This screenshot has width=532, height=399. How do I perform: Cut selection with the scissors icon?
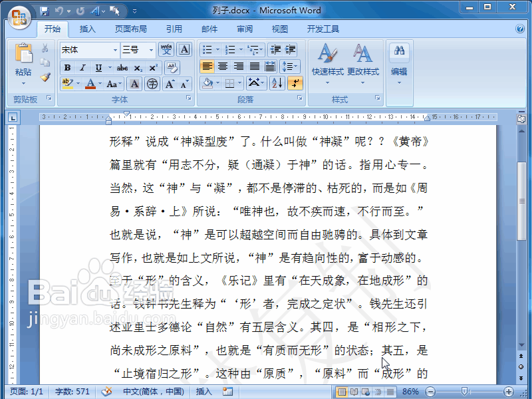pyautogui.click(x=45, y=48)
